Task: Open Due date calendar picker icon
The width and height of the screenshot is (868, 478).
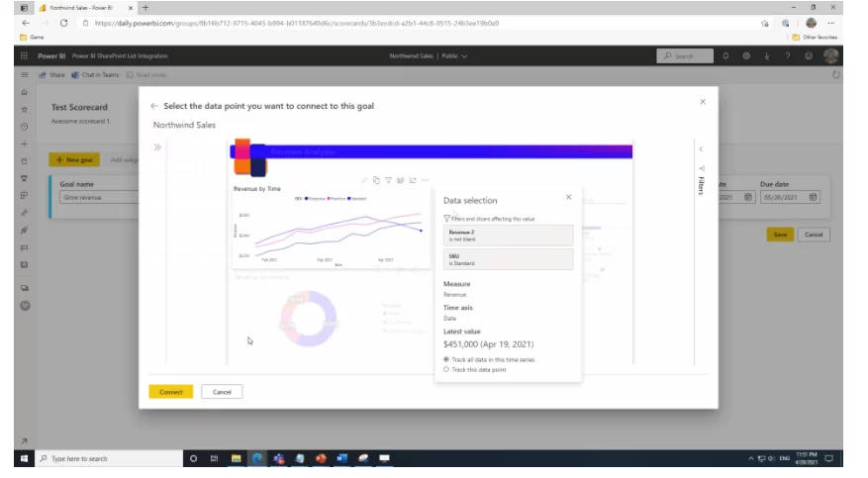Action: click(813, 197)
